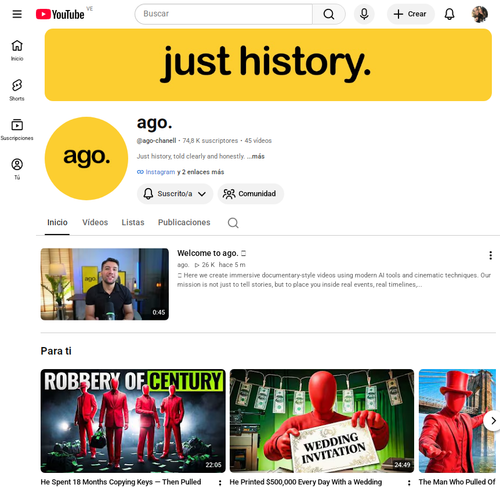Click the Buscar search field

pyautogui.click(x=223, y=14)
